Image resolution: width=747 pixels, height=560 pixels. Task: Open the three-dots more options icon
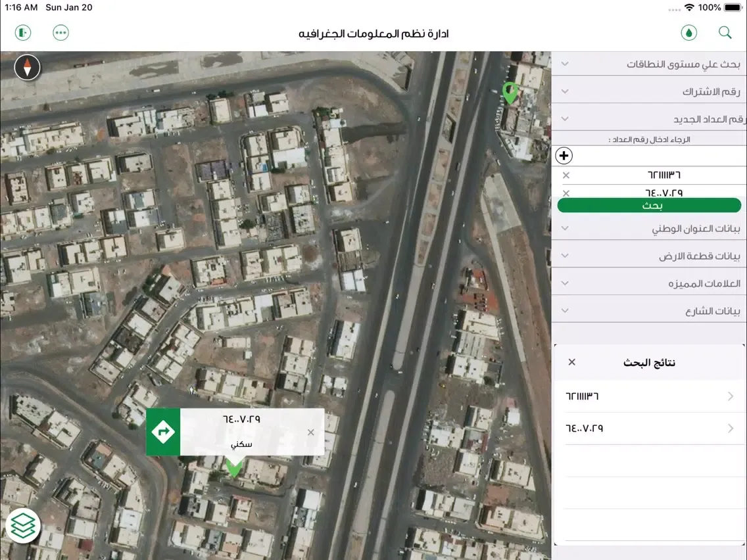[60, 33]
